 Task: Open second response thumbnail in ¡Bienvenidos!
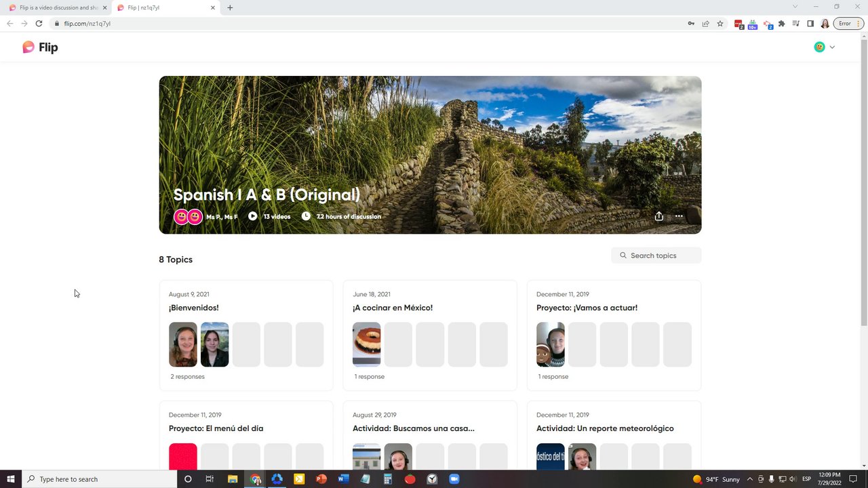(214, 344)
